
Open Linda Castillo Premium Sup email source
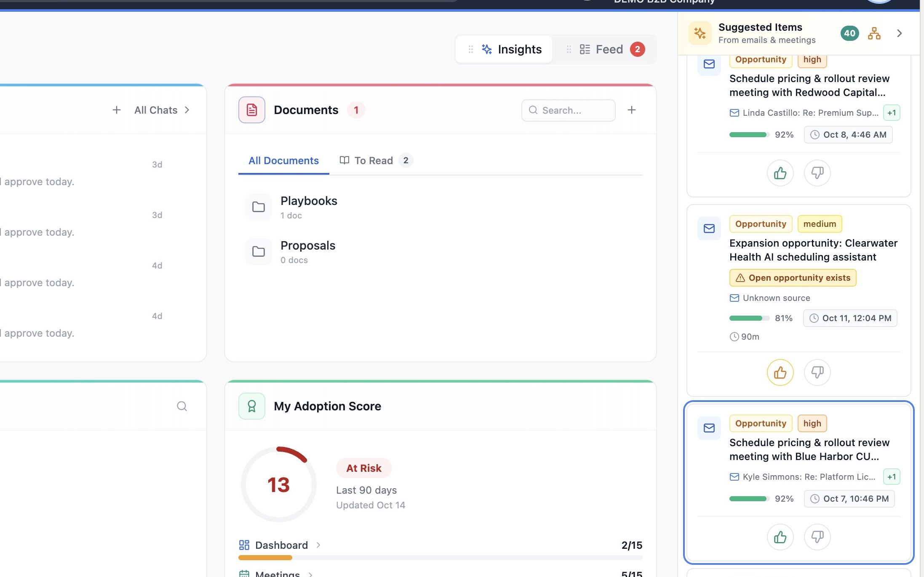(804, 113)
